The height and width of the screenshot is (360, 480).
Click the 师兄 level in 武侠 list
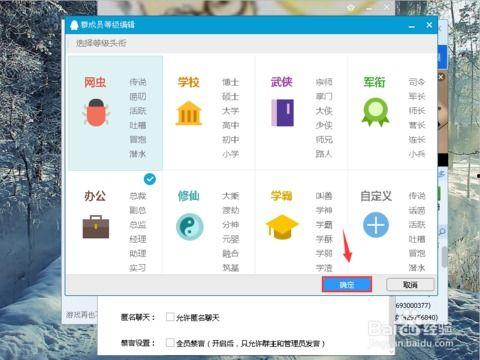coord(324,140)
